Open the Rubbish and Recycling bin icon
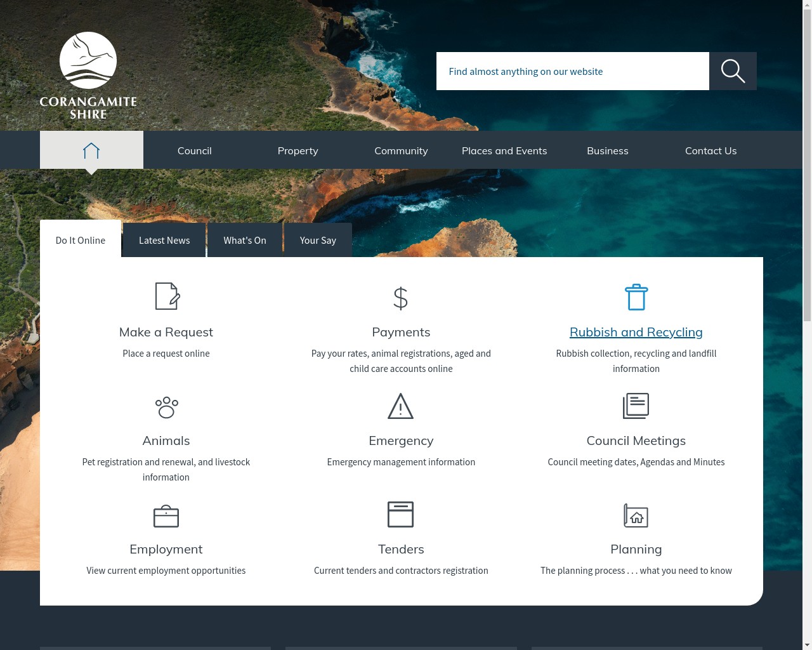Image resolution: width=812 pixels, height=650 pixels. click(636, 296)
